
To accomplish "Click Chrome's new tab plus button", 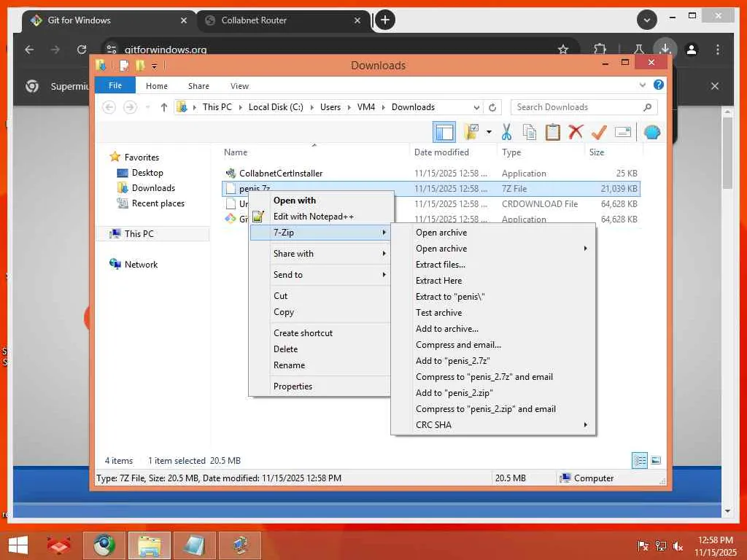I will point(385,20).
